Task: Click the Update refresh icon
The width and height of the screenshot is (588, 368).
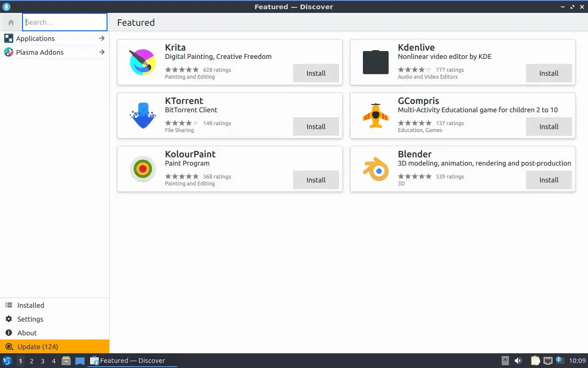Action: [x=9, y=346]
